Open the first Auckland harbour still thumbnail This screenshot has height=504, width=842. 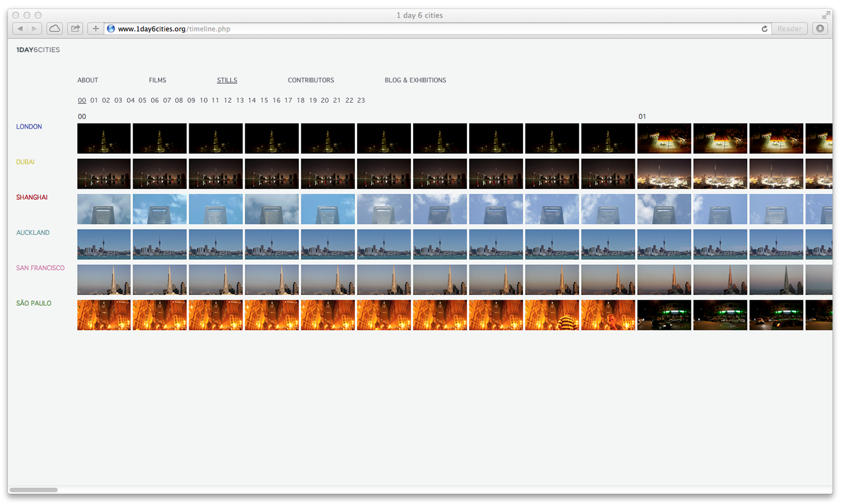click(104, 245)
